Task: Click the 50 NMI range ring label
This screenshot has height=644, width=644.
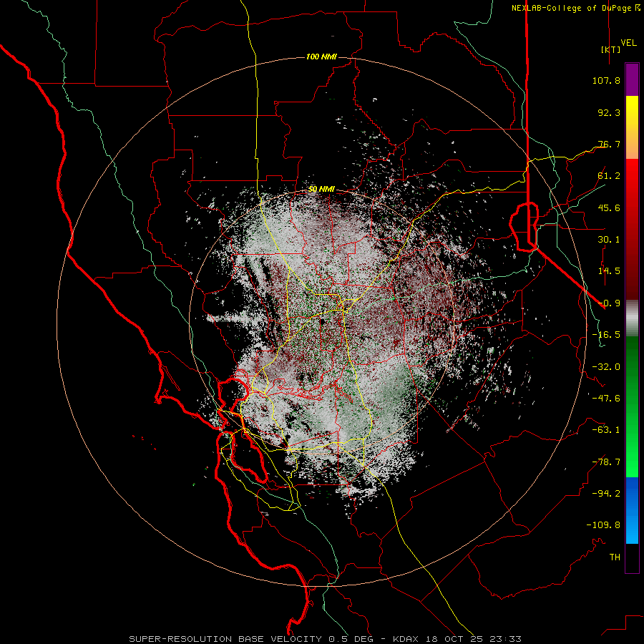Action: (321, 189)
